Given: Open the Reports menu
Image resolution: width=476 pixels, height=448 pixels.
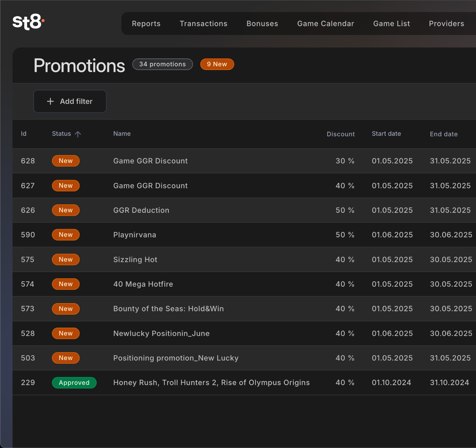Looking at the screenshot, I should [146, 23].
